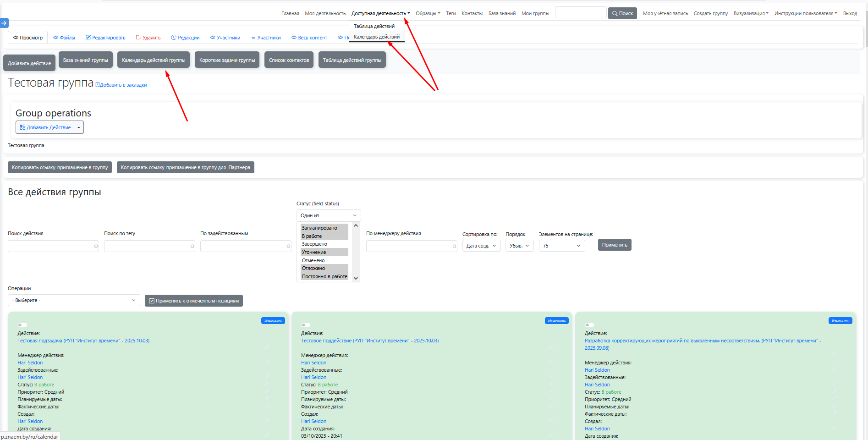Click the bookmark icon near Добавить в закладки
This screenshot has width=868, height=440.
(98, 85)
